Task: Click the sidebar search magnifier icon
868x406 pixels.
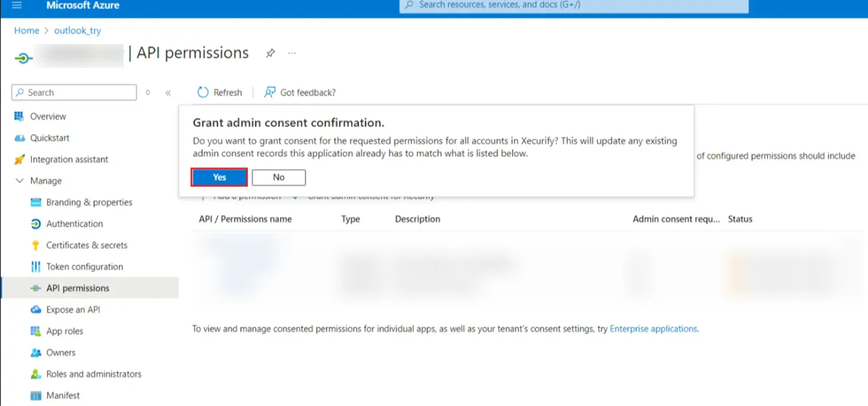Action: (20, 92)
